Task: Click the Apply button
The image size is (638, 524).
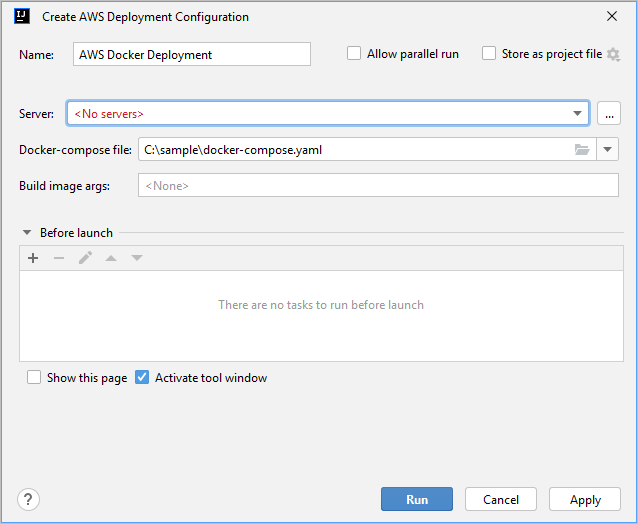Action: 585,499
